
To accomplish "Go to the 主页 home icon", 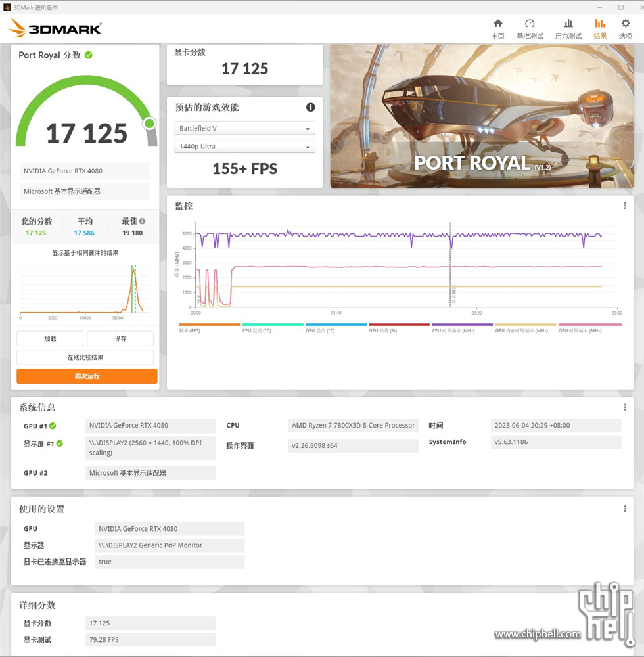I will 497,24.
